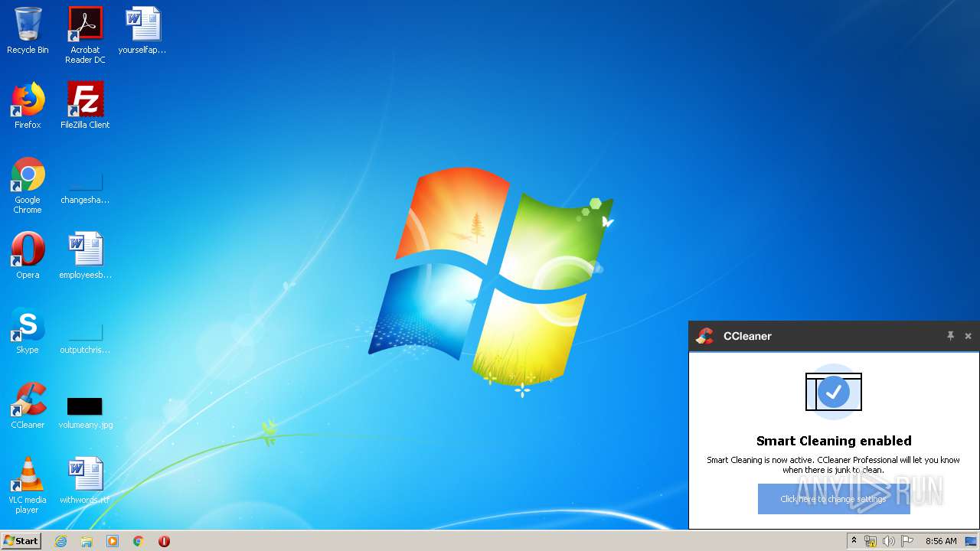
Task: Open Internet Explorer from the taskbar
Action: tap(60, 541)
